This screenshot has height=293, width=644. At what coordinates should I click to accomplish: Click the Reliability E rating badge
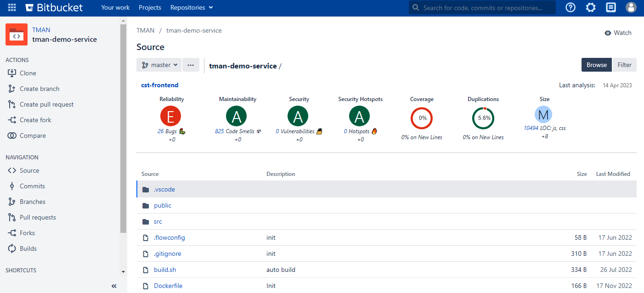pyautogui.click(x=171, y=117)
